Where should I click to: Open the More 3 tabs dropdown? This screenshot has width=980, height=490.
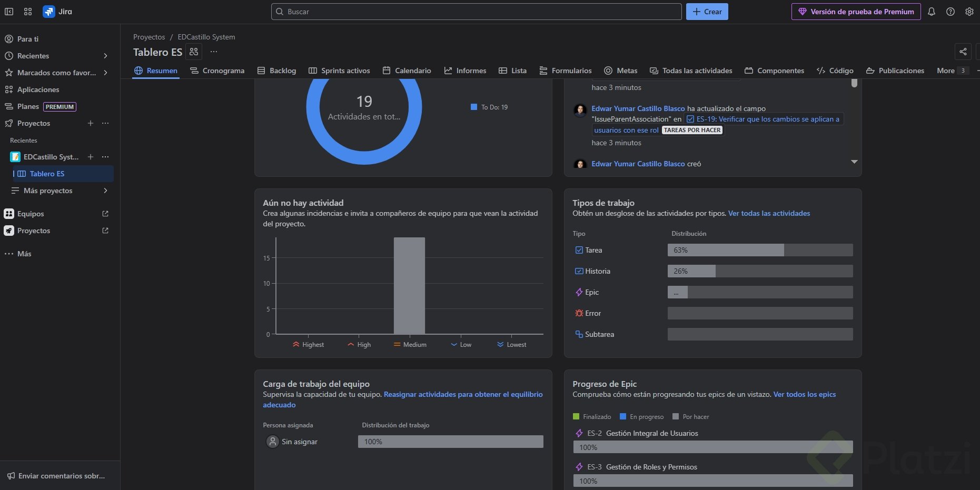(952, 71)
